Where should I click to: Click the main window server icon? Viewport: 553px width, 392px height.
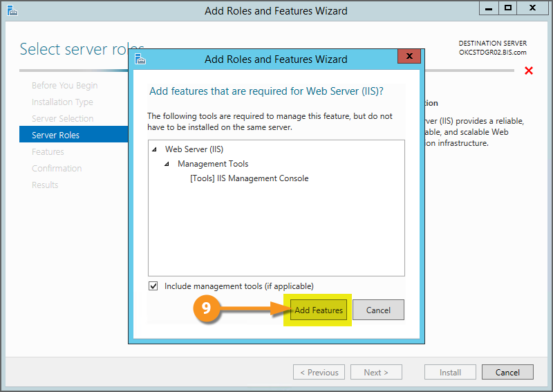coord(12,10)
